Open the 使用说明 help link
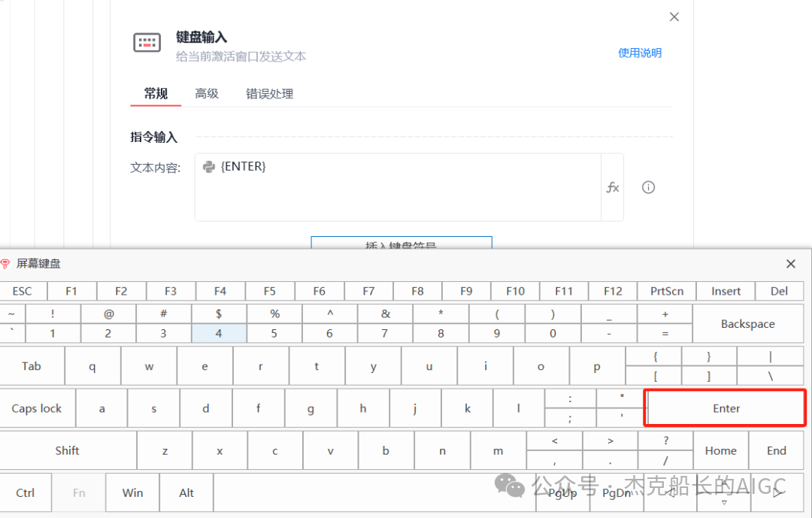This screenshot has height=518, width=812. click(640, 53)
